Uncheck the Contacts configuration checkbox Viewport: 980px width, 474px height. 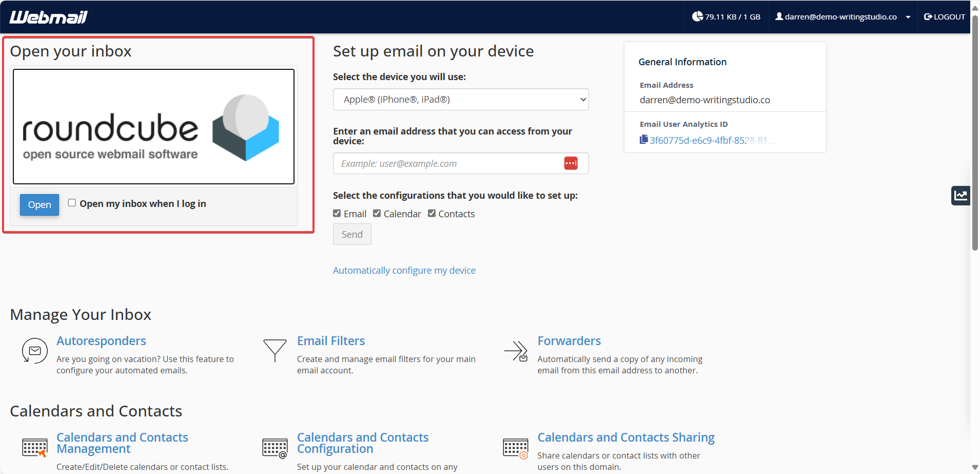[432, 213]
